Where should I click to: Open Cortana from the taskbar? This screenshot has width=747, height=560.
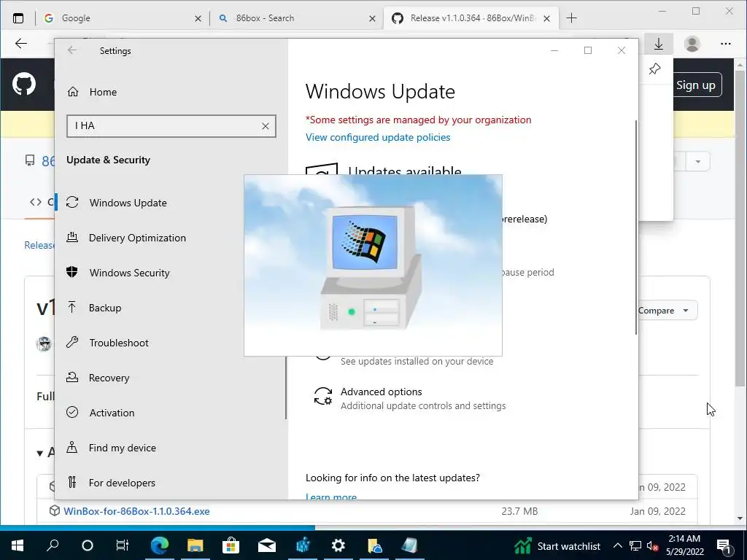(88, 545)
